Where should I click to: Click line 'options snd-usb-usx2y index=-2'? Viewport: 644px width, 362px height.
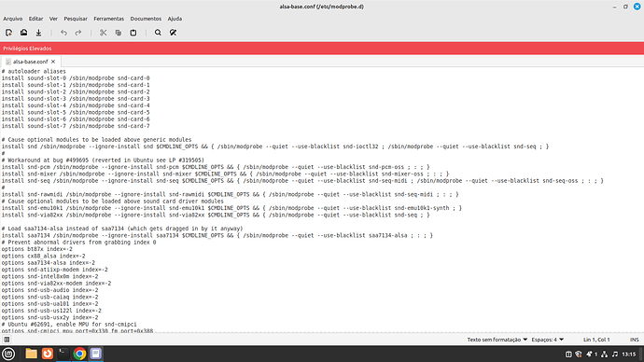click(x=49, y=317)
